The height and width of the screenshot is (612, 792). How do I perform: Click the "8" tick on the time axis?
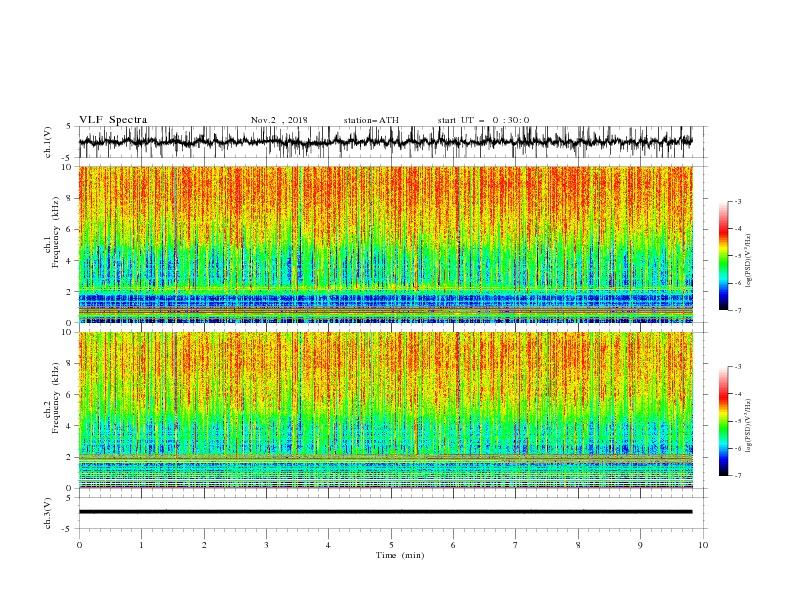tap(578, 545)
